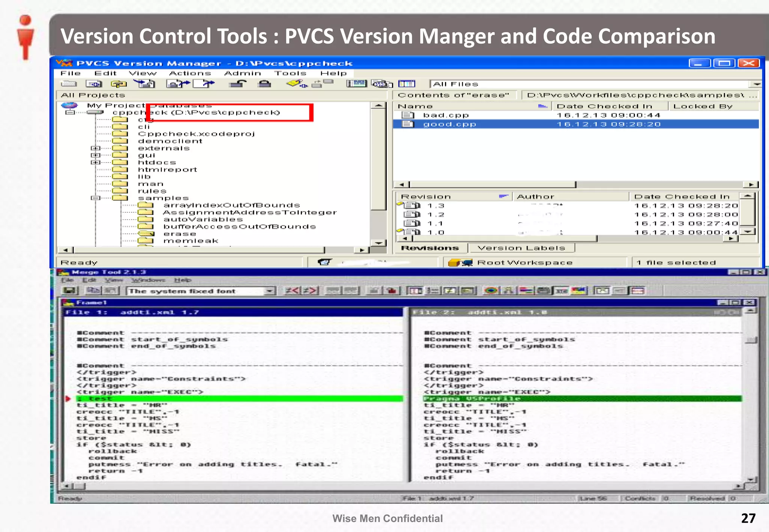Click the bad.cpp file icon

(408, 115)
